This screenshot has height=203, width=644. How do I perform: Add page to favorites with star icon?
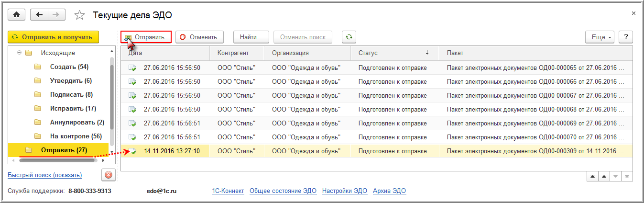coord(79,15)
